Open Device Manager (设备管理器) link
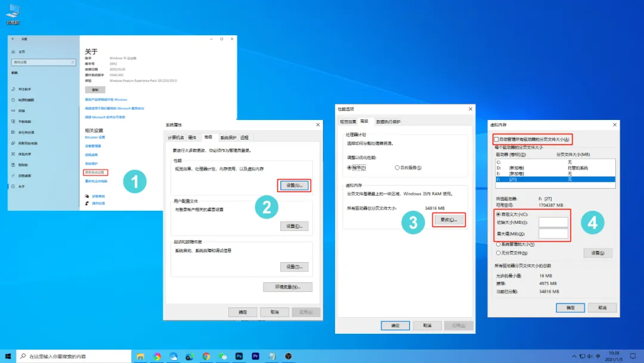The width and height of the screenshot is (644, 363). click(x=93, y=146)
